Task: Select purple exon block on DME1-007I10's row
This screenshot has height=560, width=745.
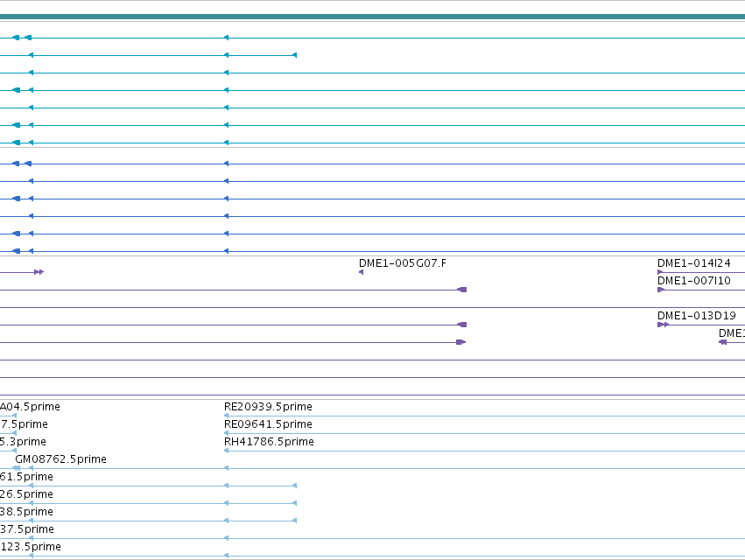Action: pos(461,290)
